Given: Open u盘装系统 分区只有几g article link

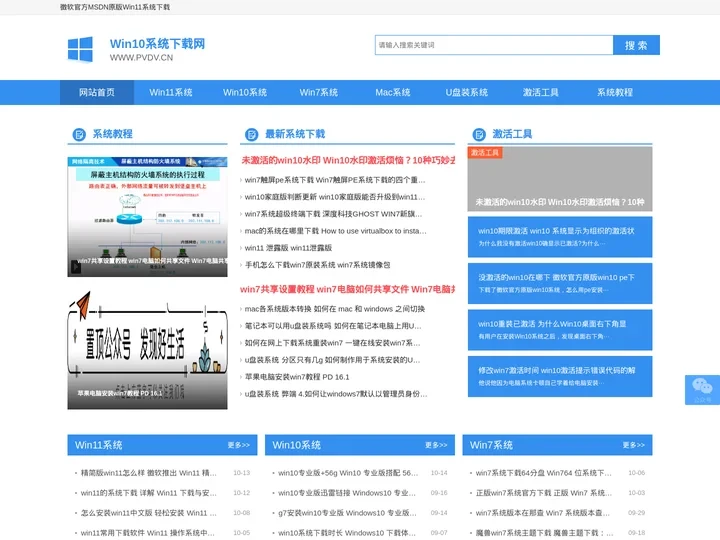Looking at the screenshot, I should tap(332, 360).
